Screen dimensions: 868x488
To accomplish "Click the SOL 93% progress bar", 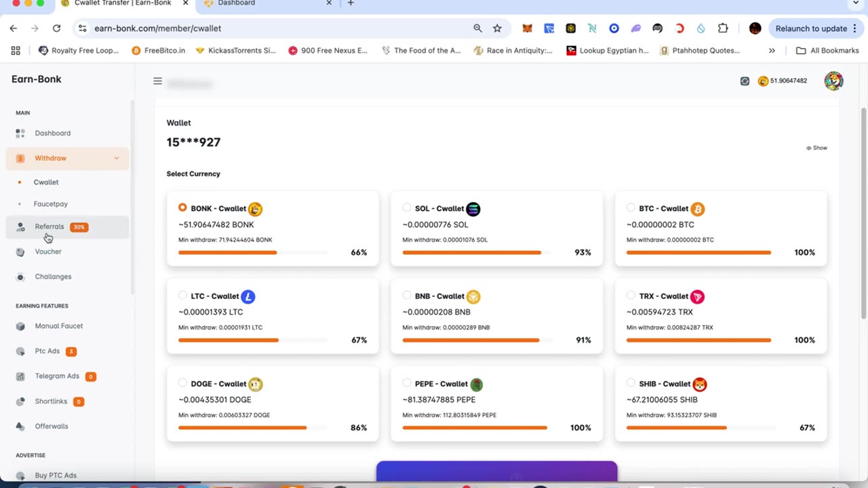I will 477,253.
